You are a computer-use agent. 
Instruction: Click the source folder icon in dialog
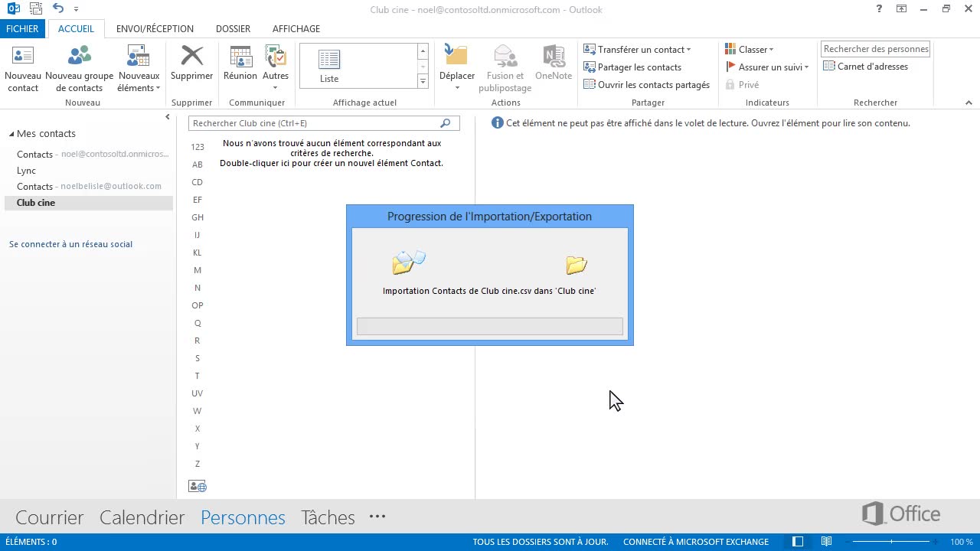408,262
